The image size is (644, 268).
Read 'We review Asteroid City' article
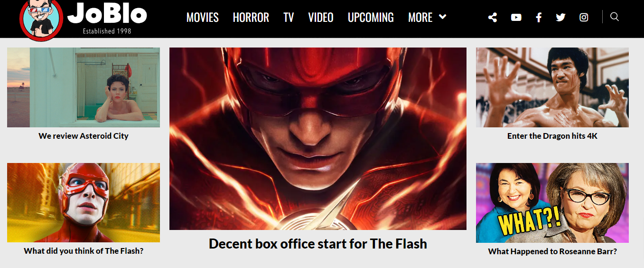click(x=84, y=136)
